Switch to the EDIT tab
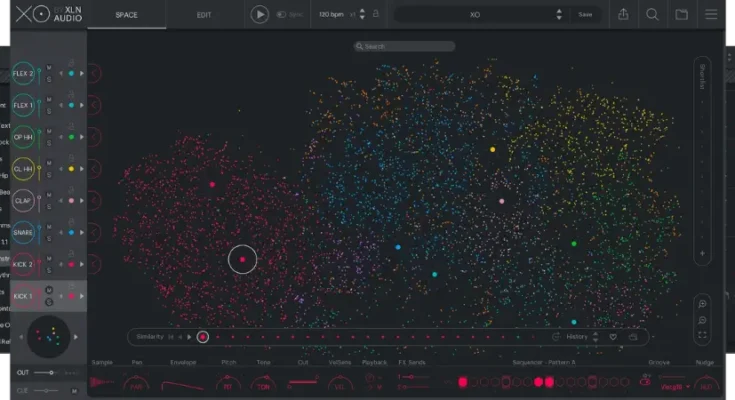This screenshot has width=735, height=400. point(204,15)
